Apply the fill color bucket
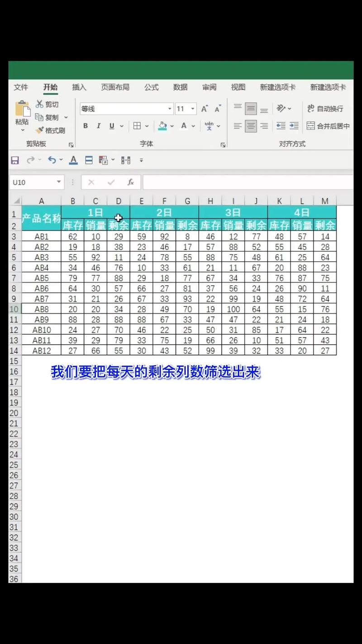362x644 pixels. (162, 126)
